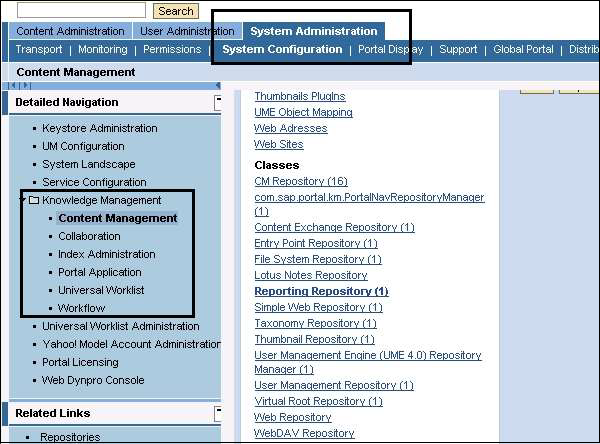Select the System Administration tab
The image size is (600, 444).
pos(314,31)
